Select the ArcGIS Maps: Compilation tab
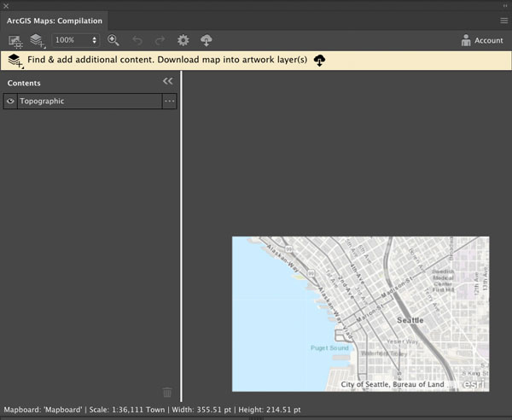 pyautogui.click(x=55, y=20)
